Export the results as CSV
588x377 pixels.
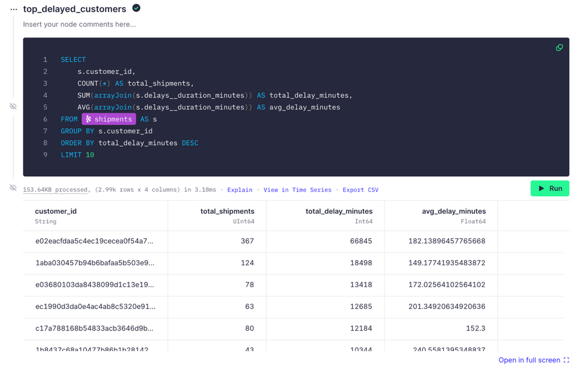360,190
